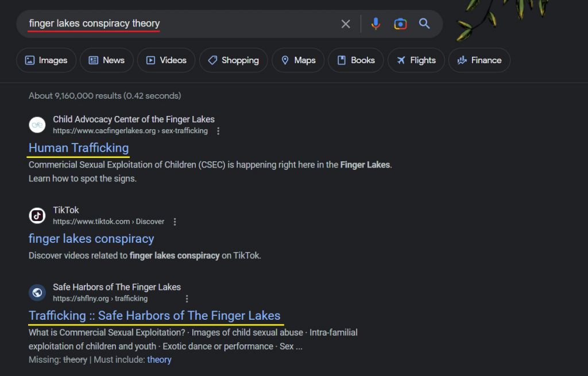The height and width of the screenshot is (376, 588).
Task: Click the 'TikTok' site name text
Action: coord(66,210)
